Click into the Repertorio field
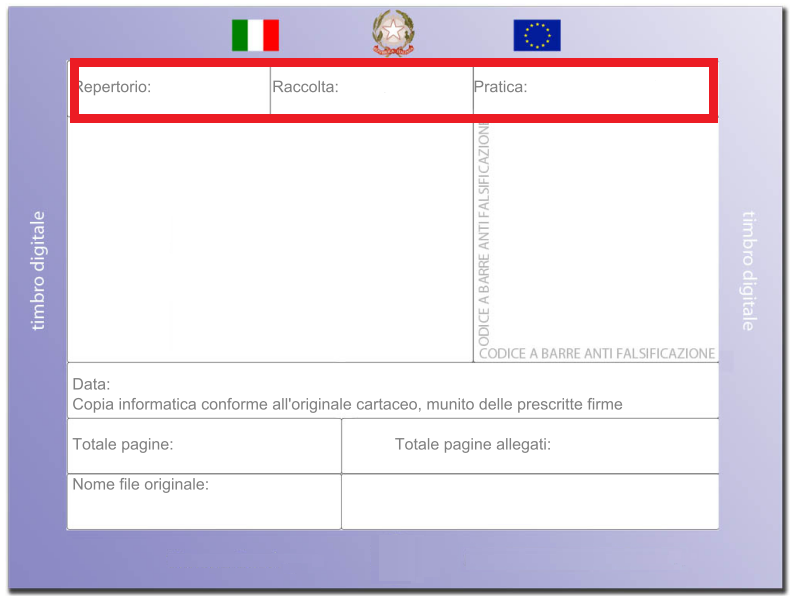The height and width of the screenshot is (596, 790). [171, 88]
